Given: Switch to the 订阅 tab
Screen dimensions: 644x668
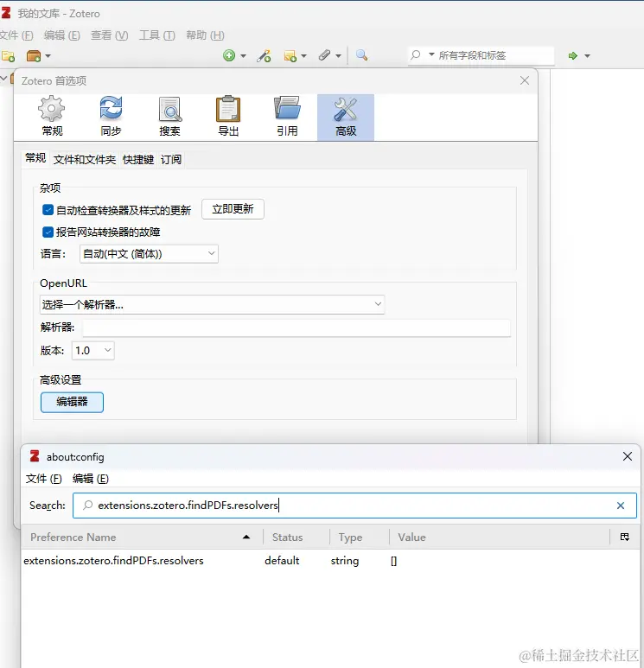Looking at the screenshot, I should click(x=171, y=160).
